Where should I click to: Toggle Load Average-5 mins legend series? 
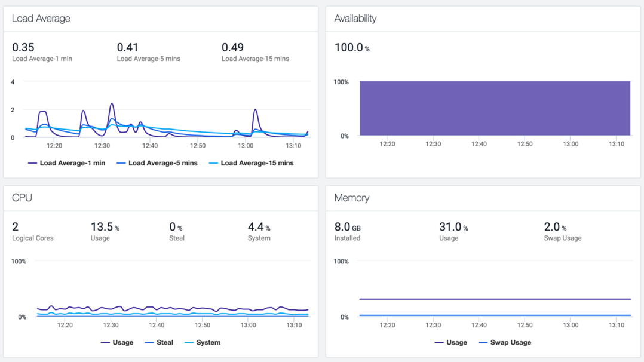[157, 163]
